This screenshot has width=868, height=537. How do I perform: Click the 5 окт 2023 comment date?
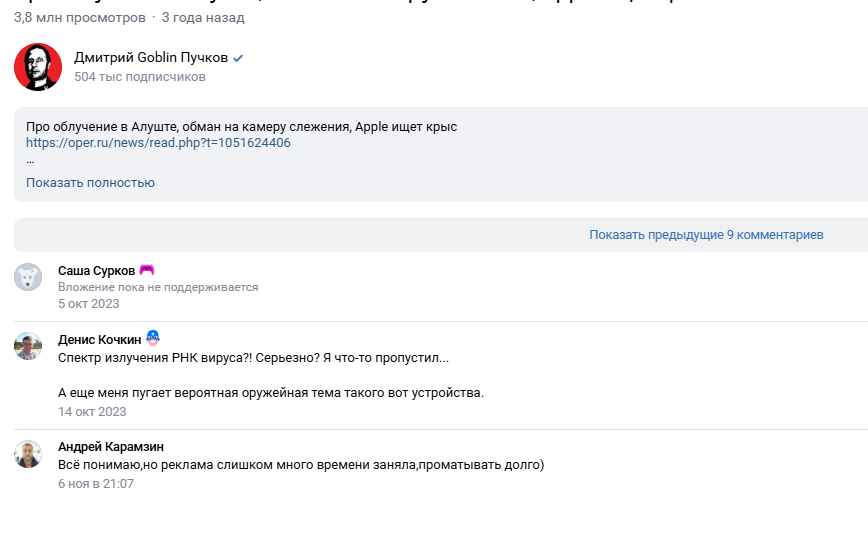click(x=88, y=304)
